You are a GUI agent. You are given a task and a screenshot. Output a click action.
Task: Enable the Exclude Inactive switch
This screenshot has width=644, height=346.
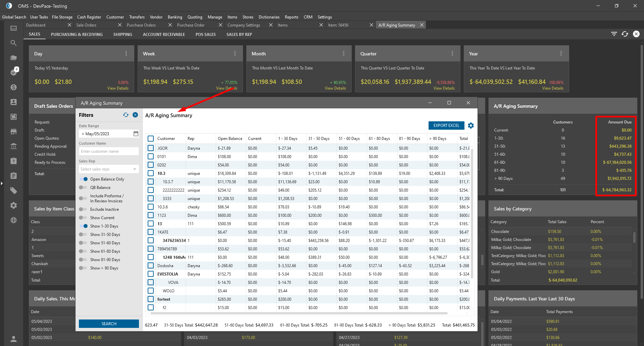(x=83, y=209)
